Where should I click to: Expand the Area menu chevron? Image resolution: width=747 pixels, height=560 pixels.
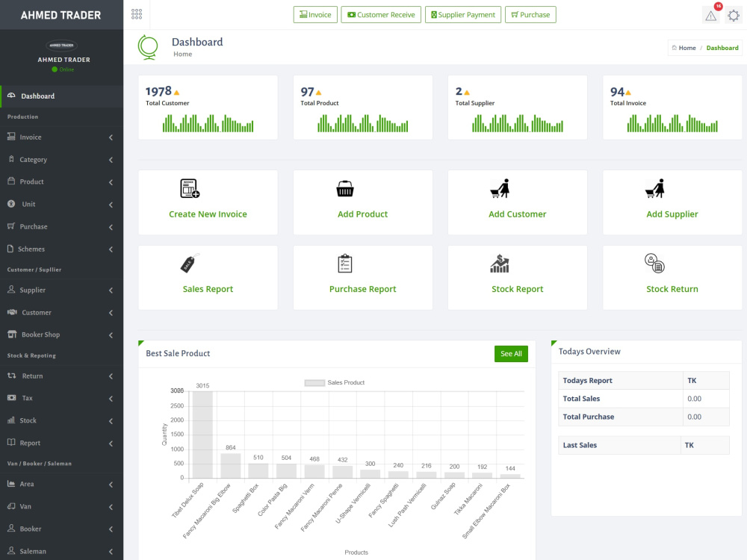[x=111, y=485]
